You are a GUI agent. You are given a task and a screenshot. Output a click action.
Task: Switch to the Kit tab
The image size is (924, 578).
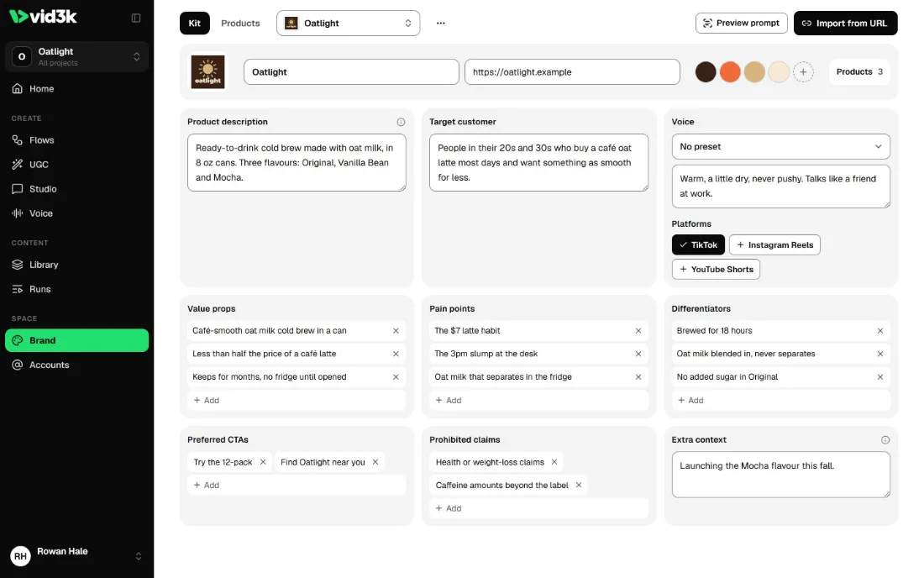coord(195,23)
